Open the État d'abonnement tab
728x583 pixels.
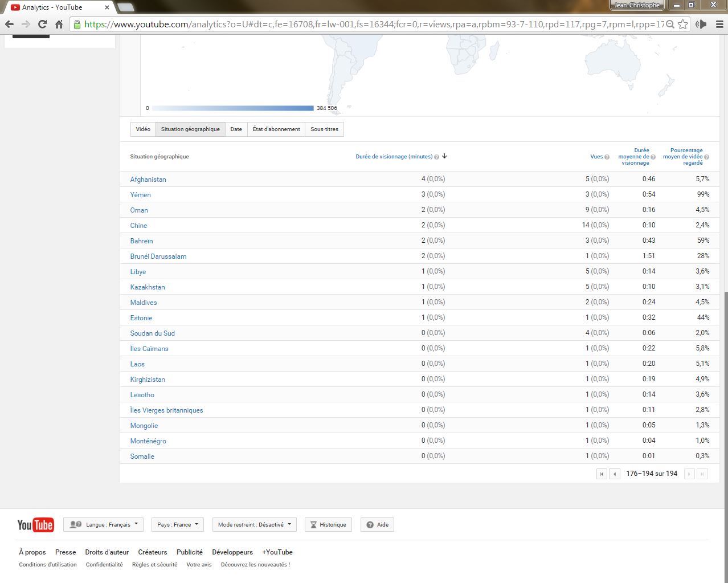click(276, 129)
